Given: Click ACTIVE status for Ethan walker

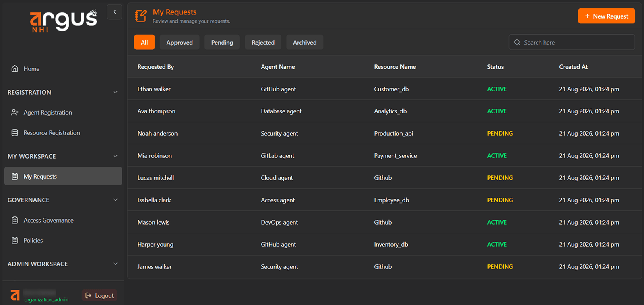Looking at the screenshot, I should point(497,89).
